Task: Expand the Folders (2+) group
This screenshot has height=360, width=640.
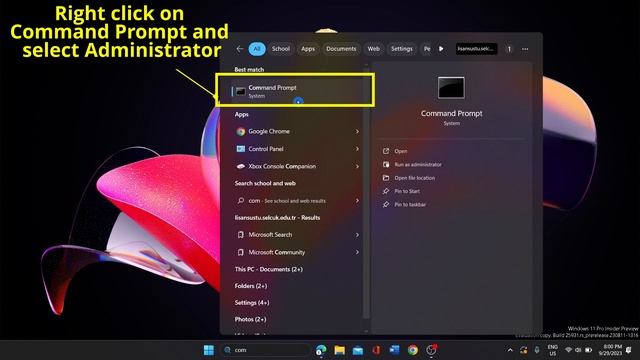Action: tap(251, 286)
